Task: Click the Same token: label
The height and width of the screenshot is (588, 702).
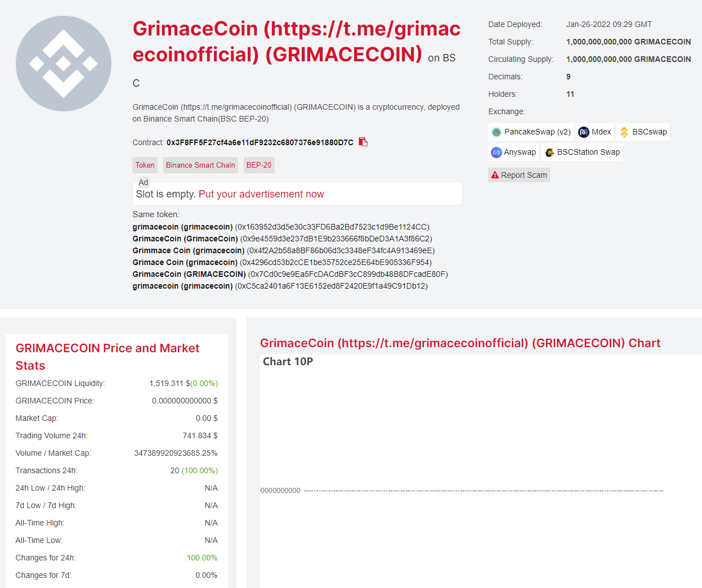Action: pos(156,214)
